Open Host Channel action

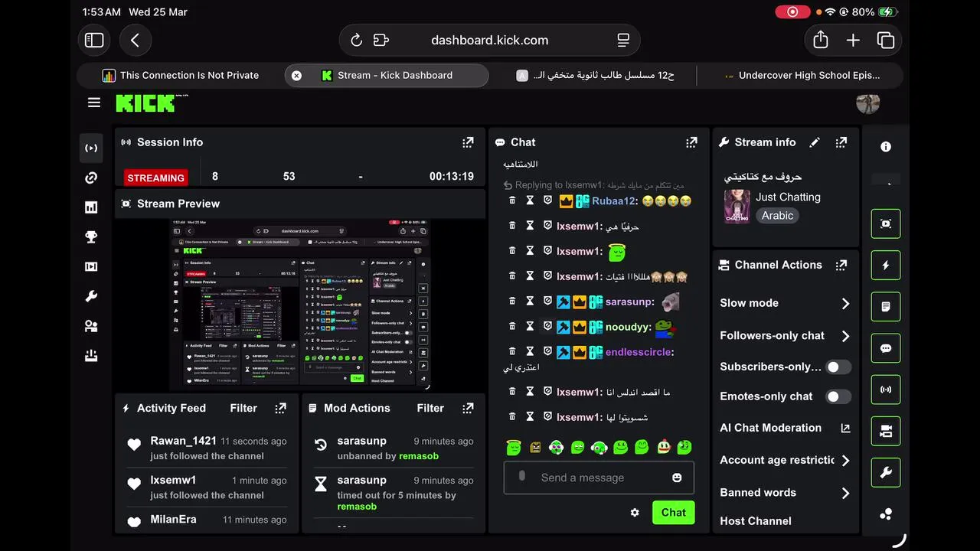pos(756,521)
